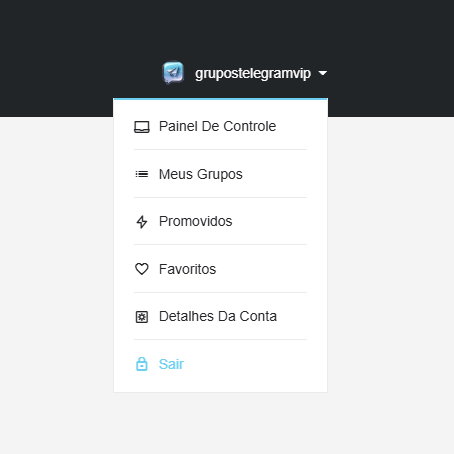Open Favoritos from the account menu

[220, 269]
